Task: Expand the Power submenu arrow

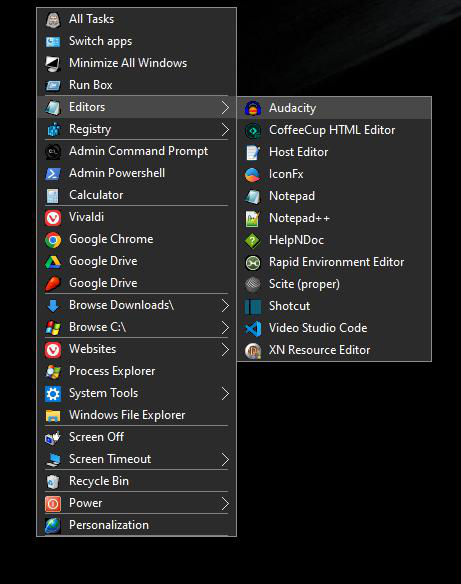Action: pos(225,503)
